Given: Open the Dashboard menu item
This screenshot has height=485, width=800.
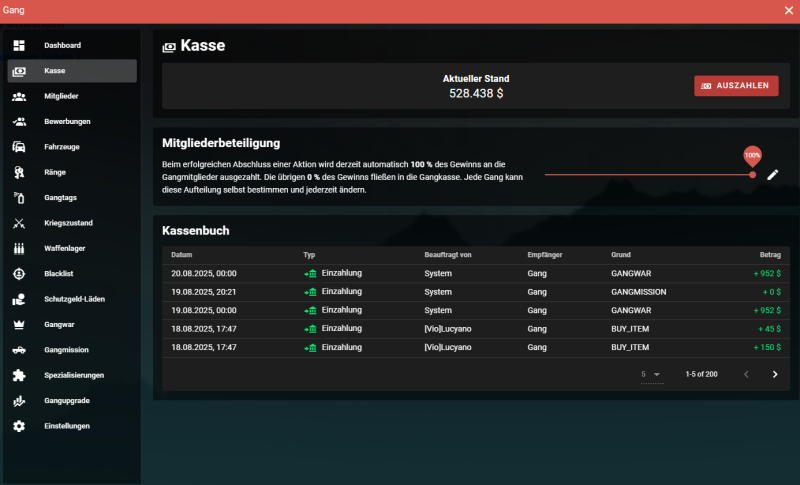Looking at the screenshot, I should pyautogui.click(x=72, y=45).
